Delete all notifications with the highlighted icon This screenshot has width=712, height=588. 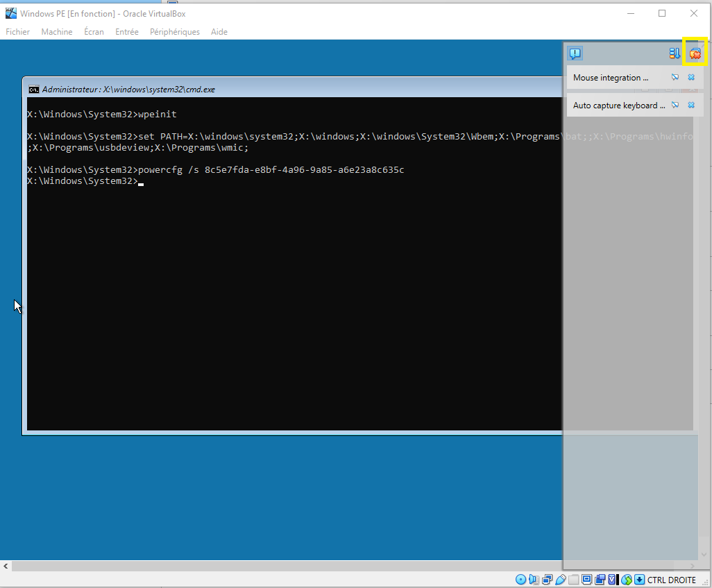[x=695, y=53]
